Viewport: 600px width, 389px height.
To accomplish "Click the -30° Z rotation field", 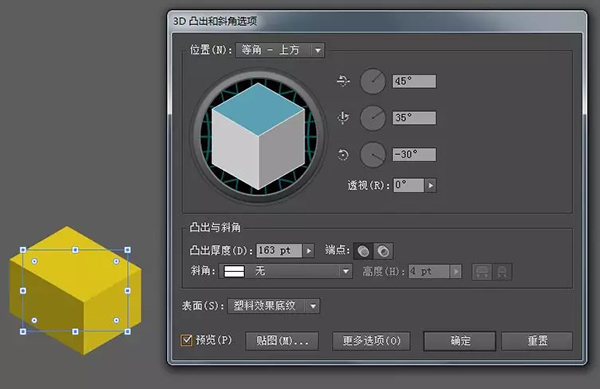I will 414,155.
